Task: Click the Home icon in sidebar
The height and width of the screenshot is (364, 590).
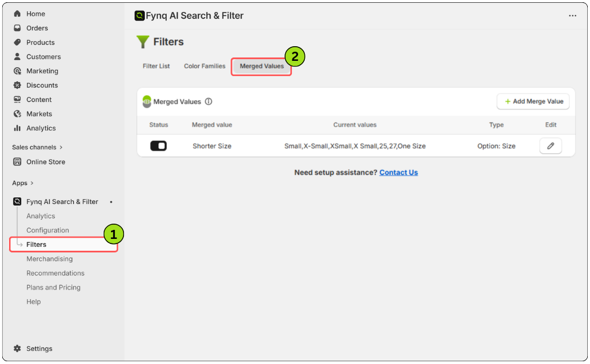Action: 17,14
